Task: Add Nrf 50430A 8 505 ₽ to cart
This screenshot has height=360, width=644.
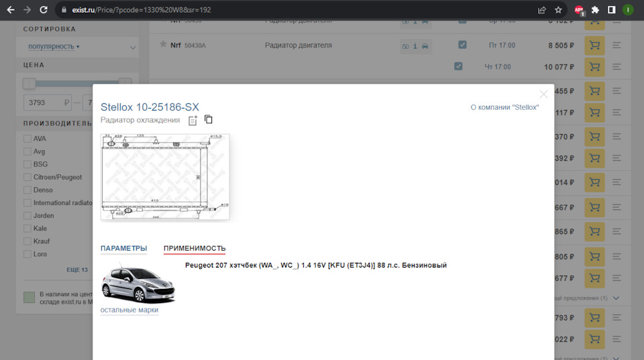Action: [595, 45]
